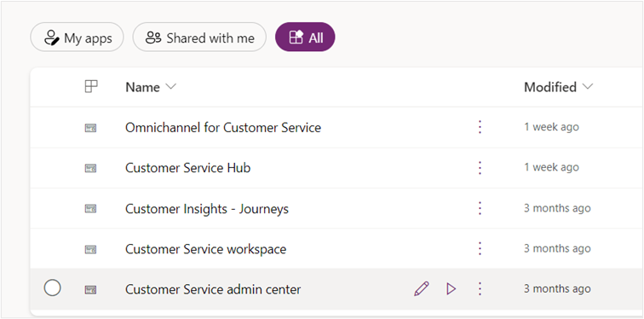The width and height of the screenshot is (644, 319).
Task: Open more options for Customer Insights - Journeys
Action: tap(480, 208)
